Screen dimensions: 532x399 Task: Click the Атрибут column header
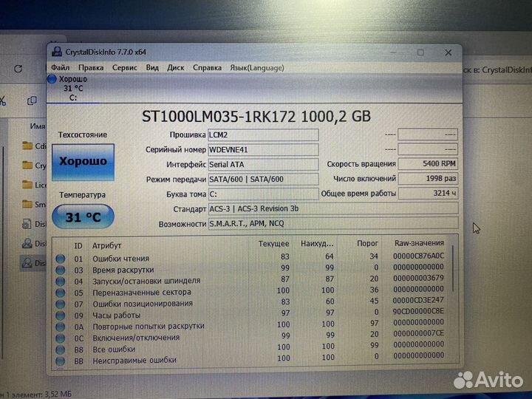click(106, 245)
